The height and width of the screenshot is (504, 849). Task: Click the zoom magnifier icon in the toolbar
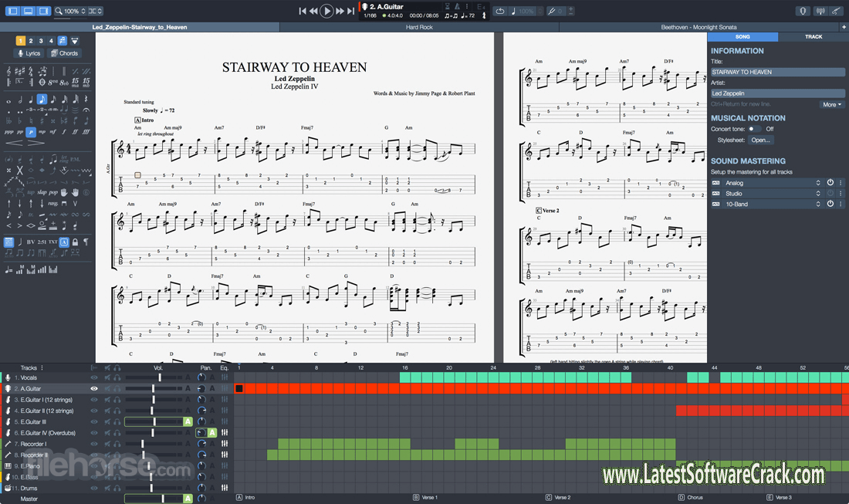[59, 12]
